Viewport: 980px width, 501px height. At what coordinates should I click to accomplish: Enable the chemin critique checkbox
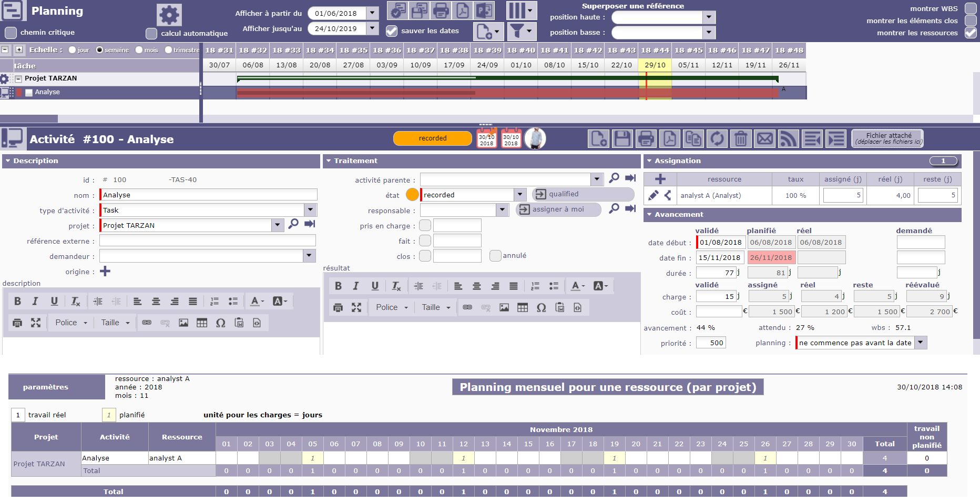pos(11,33)
